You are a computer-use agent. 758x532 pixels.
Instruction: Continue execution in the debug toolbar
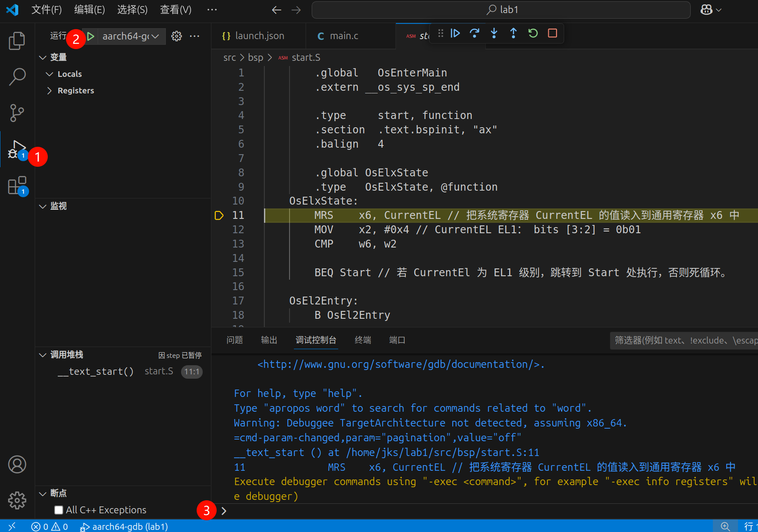[455, 33]
